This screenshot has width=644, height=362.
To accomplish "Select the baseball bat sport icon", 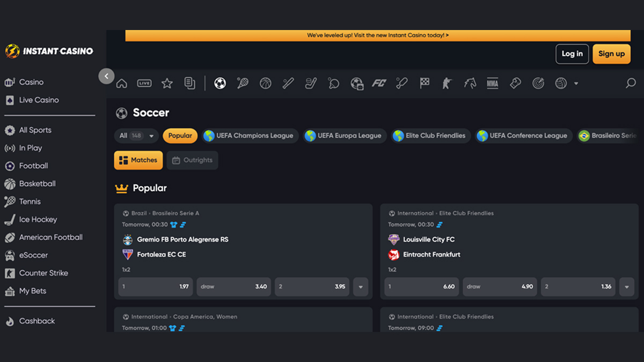I will [288, 83].
